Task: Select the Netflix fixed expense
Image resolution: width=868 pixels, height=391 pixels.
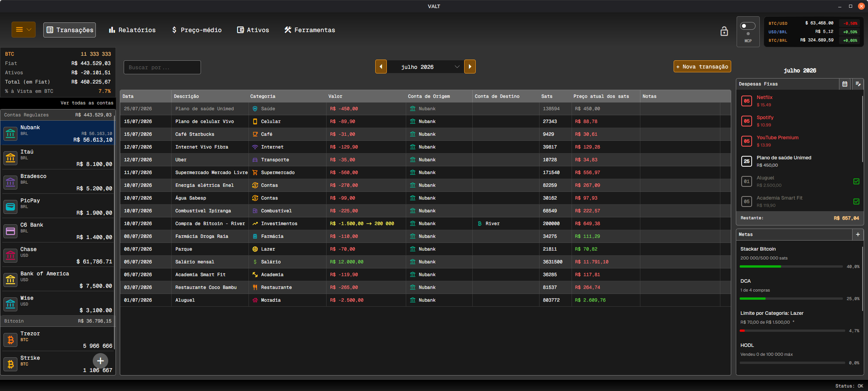Action: point(799,101)
